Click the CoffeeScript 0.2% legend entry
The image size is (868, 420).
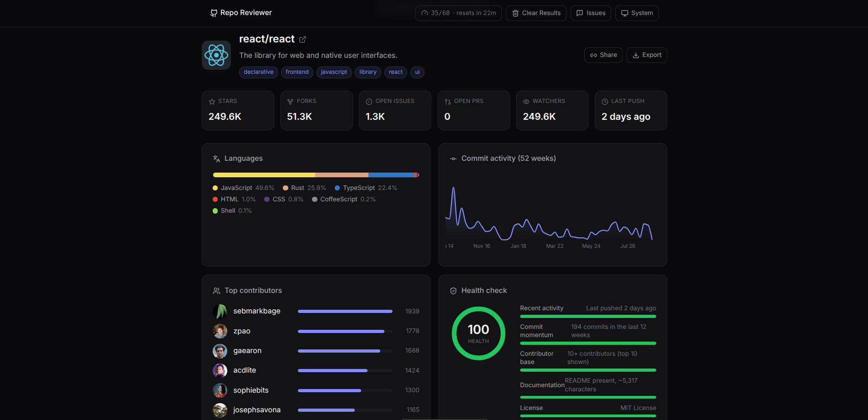[344, 199]
